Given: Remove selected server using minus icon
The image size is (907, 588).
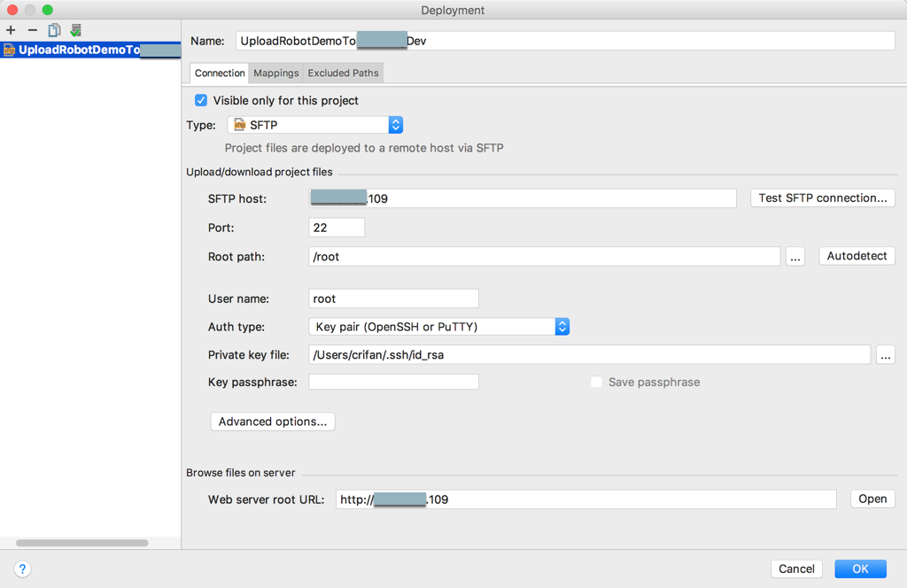Looking at the screenshot, I should click(33, 30).
